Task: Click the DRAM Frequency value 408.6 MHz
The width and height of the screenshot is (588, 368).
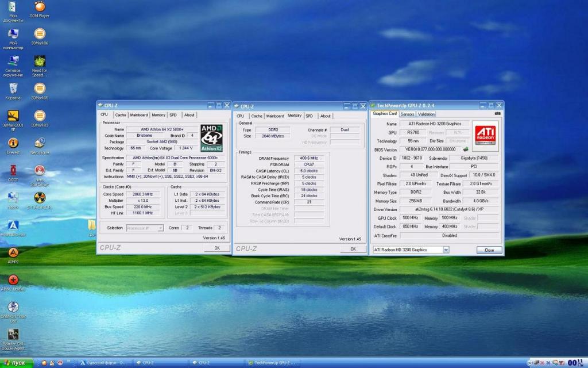Action: pos(309,158)
